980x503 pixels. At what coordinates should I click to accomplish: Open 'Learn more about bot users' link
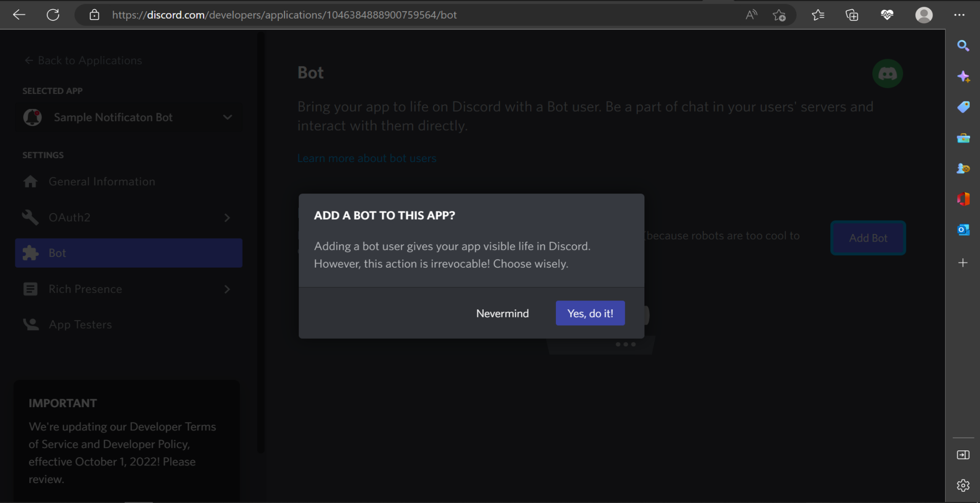(x=366, y=158)
